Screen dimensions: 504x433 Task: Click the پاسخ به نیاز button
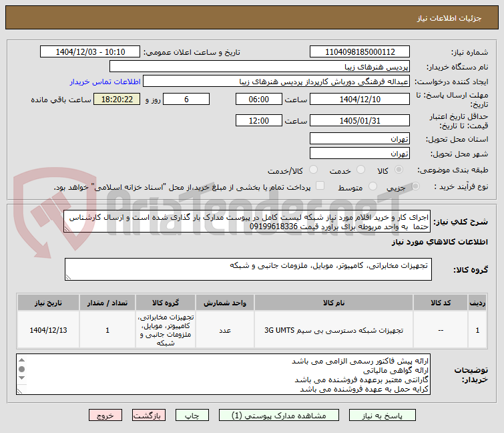coord(383,416)
